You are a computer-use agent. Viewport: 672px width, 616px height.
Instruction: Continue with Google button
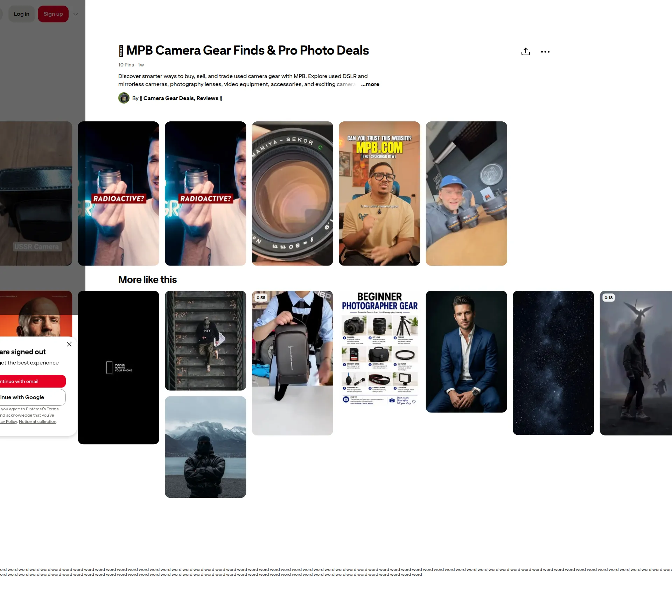click(x=33, y=397)
